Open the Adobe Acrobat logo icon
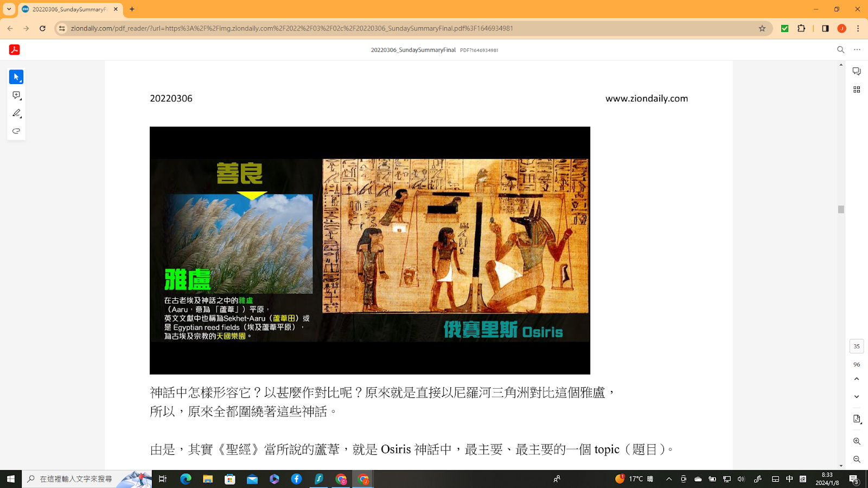Screen dimensions: 868x488 (x=15, y=50)
